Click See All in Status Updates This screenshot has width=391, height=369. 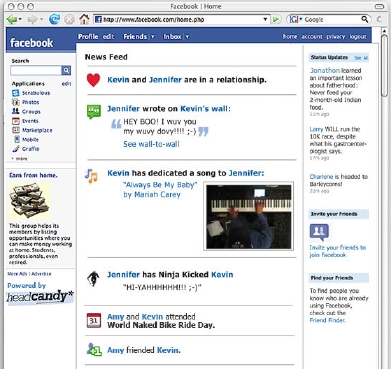(361, 58)
